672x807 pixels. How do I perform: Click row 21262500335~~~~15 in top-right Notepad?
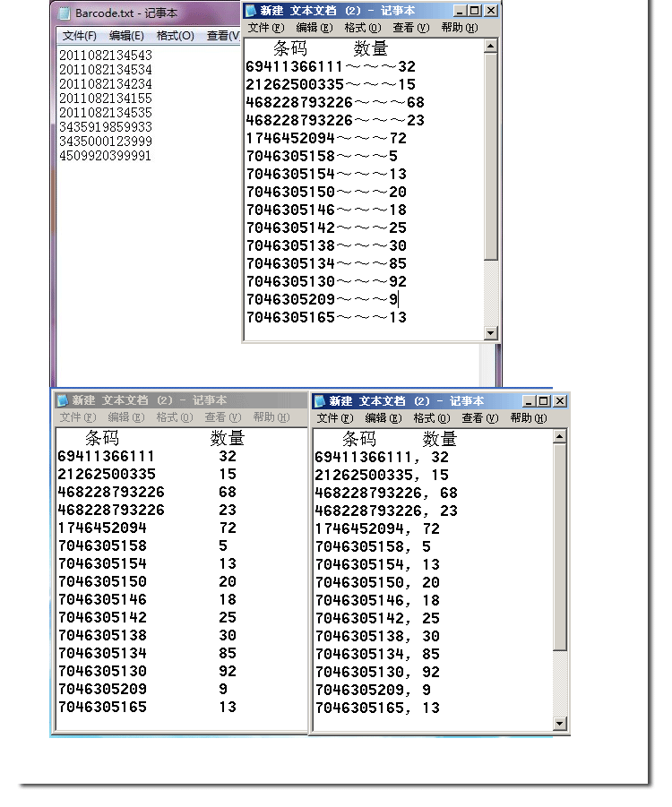pos(331,84)
